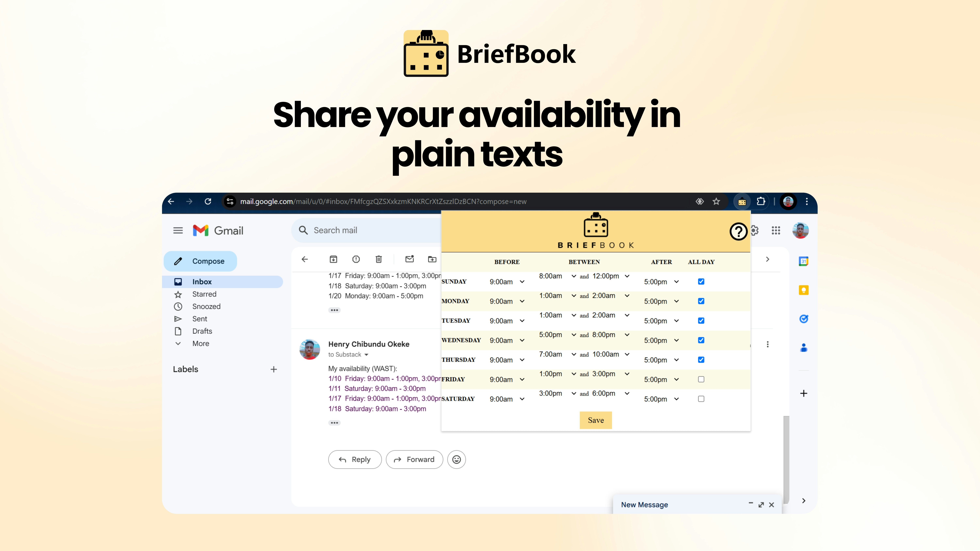Get add-ons with the plus icon
The height and width of the screenshot is (551, 980).
pyautogui.click(x=803, y=393)
